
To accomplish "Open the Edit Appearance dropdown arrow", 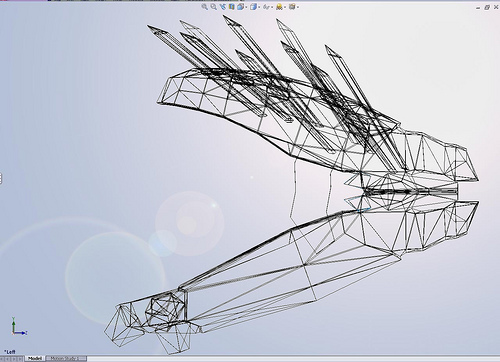I will click(x=285, y=7).
